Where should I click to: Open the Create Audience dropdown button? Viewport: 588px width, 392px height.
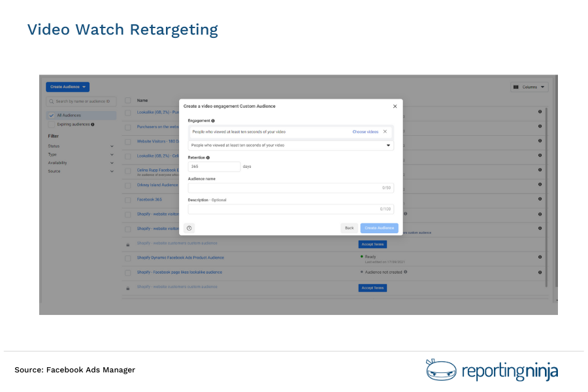coord(67,87)
